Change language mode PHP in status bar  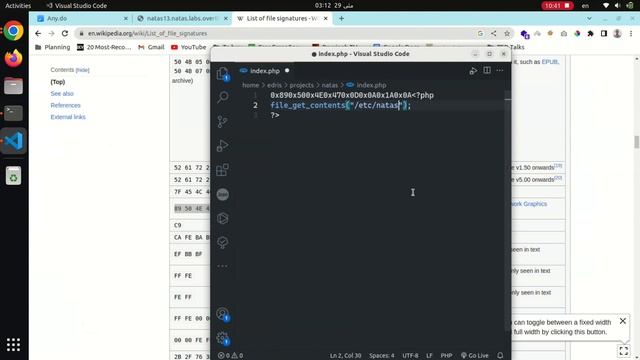446,356
